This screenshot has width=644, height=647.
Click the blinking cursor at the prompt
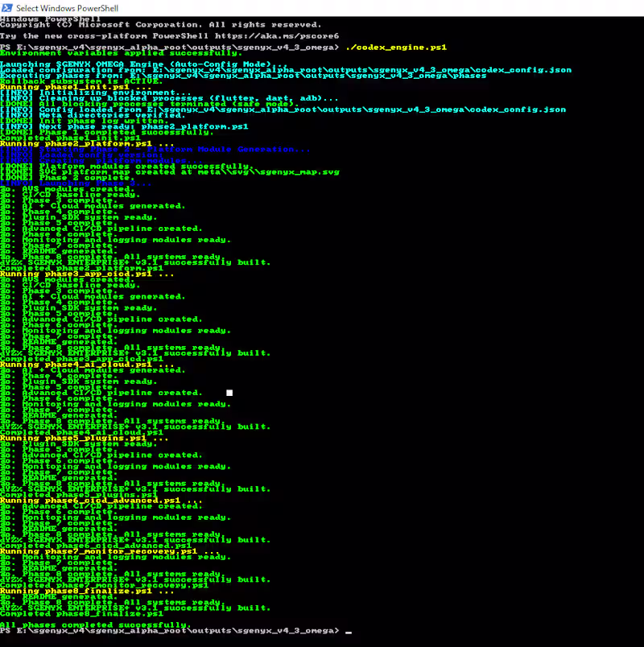(349, 631)
